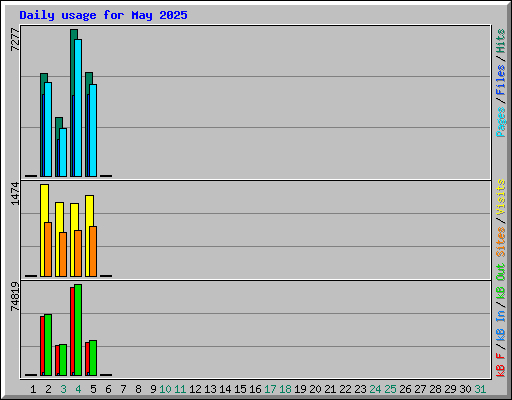This screenshot has width=512, height=400.
Task: Click the day 5 orange sites bar
Action: pos(93,251)
